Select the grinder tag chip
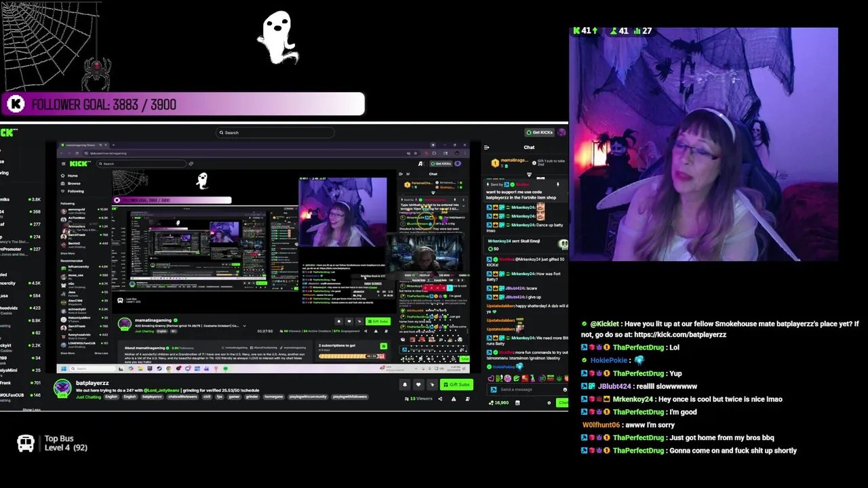The height and width of the screenshot is (488, 868). tap(252, 396)
